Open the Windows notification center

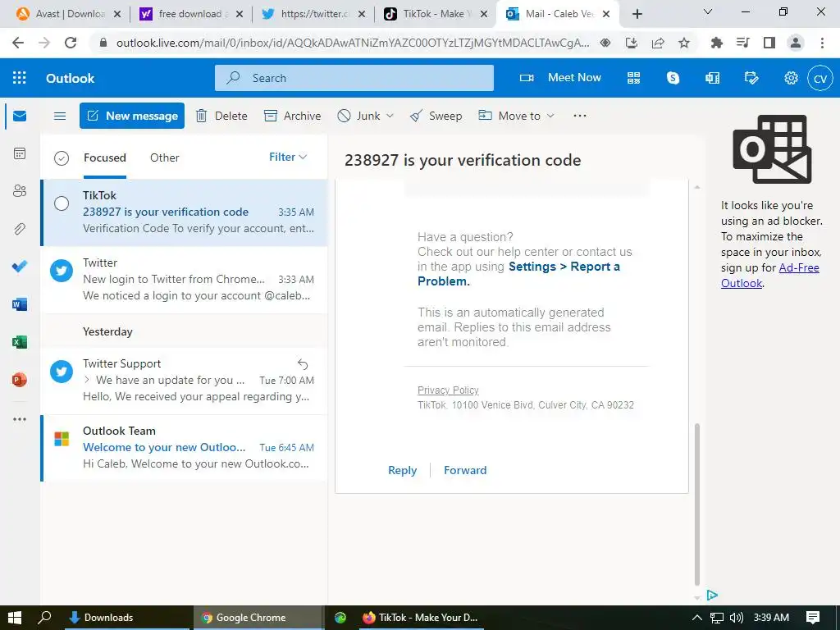tap(813, 618)
